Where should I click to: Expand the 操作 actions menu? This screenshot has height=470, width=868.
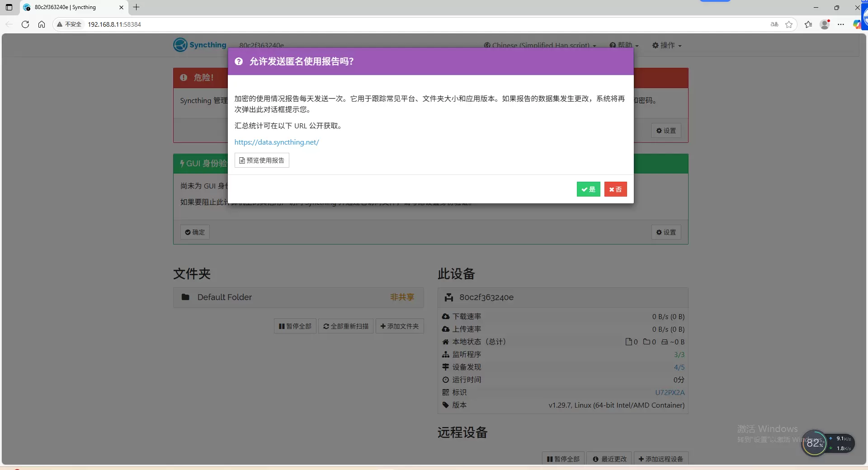(667, 46)
